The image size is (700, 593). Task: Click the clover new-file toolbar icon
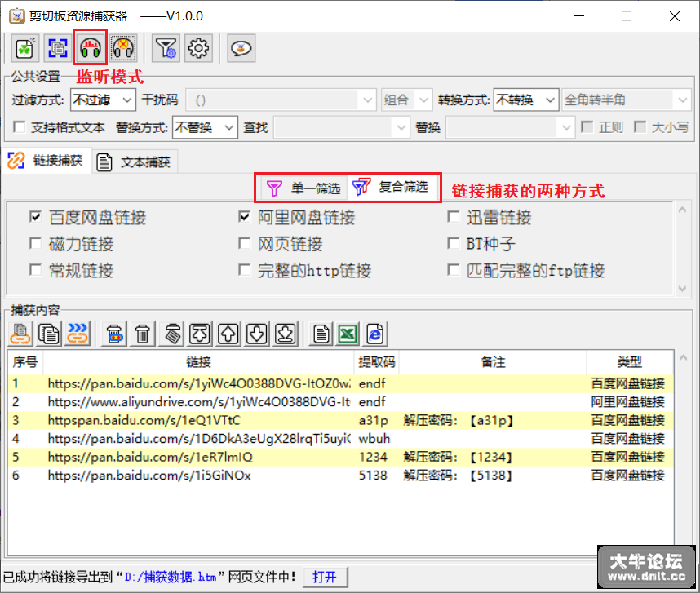25,48
